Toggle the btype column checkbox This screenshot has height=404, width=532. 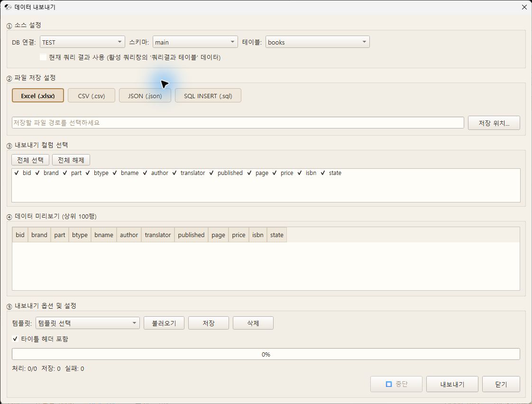click(88, 173)
